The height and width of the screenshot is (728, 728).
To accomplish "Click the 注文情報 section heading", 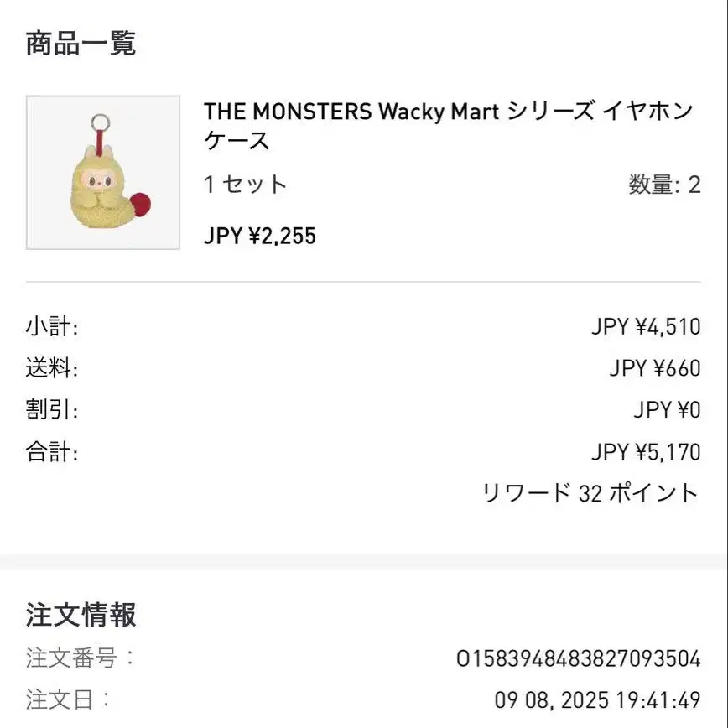I will click(x=81, y=616).
